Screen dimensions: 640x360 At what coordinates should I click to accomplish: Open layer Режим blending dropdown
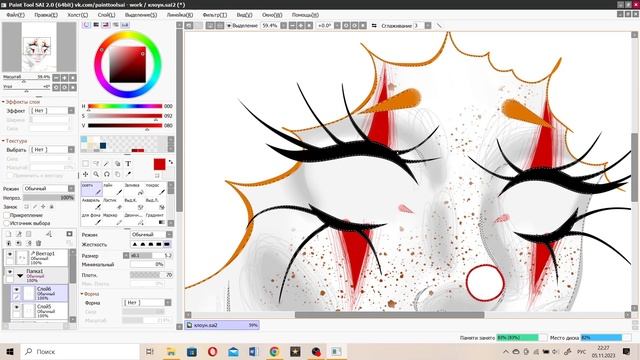tap(49, 189)
